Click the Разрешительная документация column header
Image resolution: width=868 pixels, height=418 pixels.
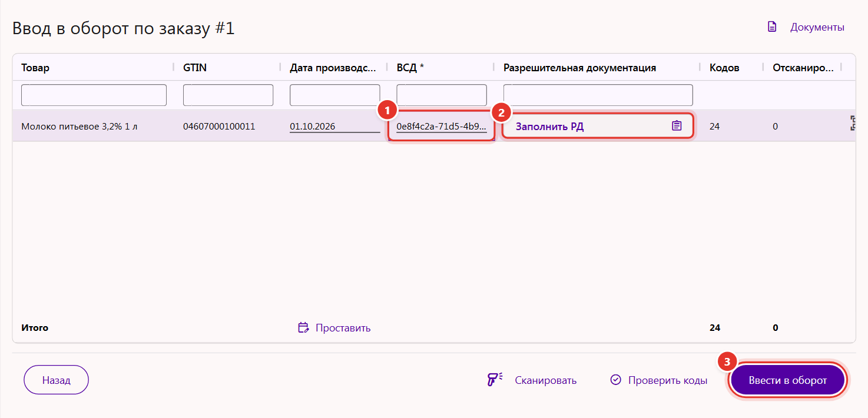pos(579,68)
